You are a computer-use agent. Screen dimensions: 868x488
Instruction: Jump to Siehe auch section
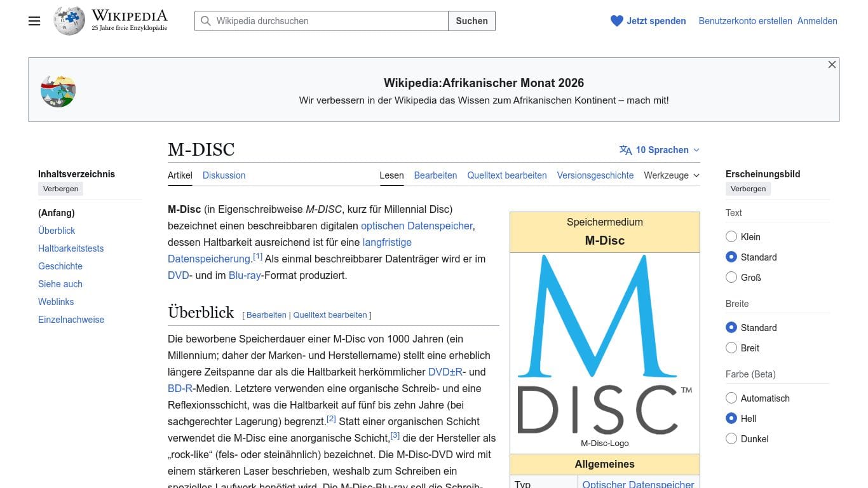tap(60, 284)
